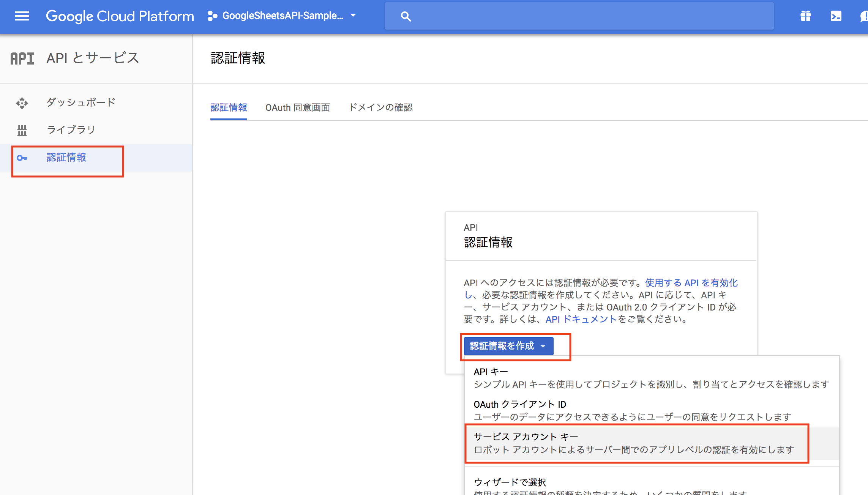Click the project hexagon icon
This screenshot has height=495, width=868.
click(x=212, y=16)
